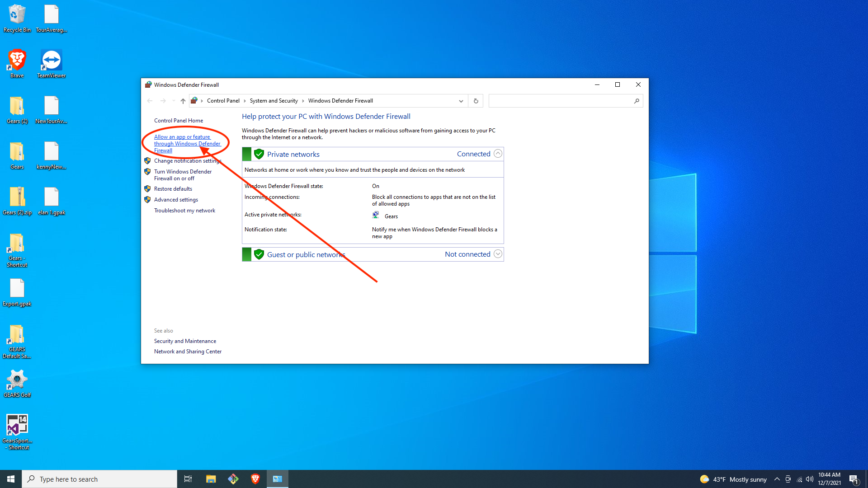Click System and Security breadcrumb
This screenshot has height=488, width=868.
[x=274, y=101]
